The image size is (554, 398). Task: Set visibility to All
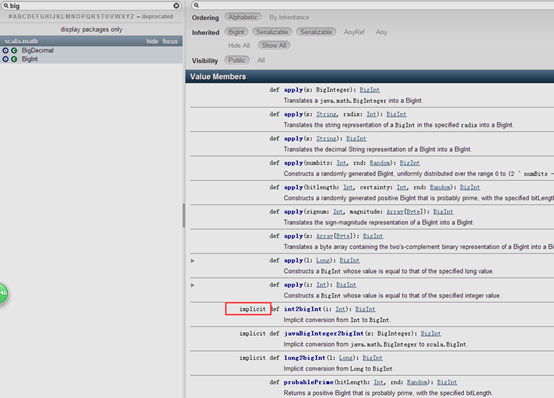[261, 60]
